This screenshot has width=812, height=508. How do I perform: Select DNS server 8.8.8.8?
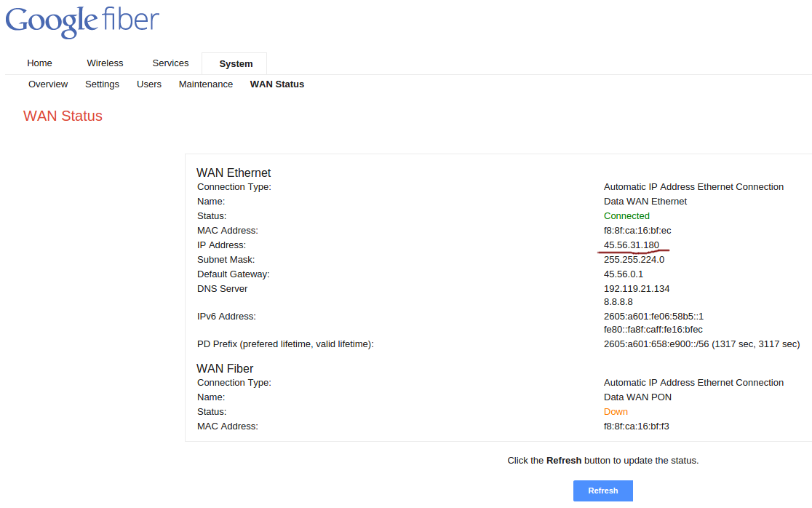tap(618, 302)
